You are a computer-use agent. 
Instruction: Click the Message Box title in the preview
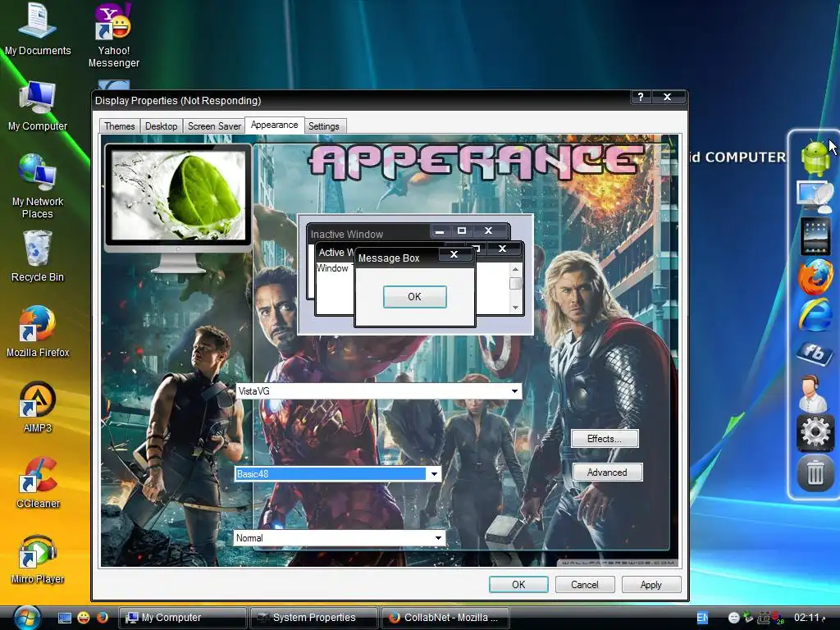(x=389, y=258)
